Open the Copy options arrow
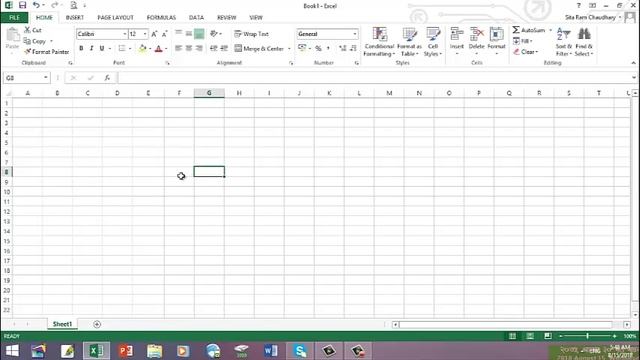 point(51,41)
